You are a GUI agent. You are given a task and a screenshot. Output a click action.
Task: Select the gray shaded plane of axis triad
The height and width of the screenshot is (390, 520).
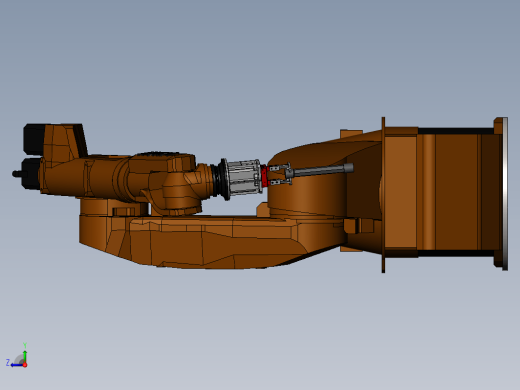pos(19,360)
